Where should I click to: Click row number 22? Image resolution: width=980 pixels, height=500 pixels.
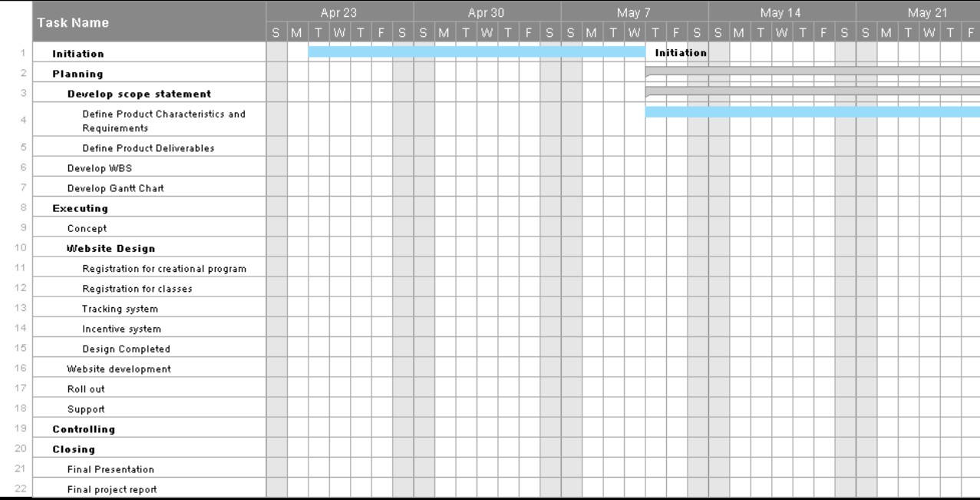(21, 489)
